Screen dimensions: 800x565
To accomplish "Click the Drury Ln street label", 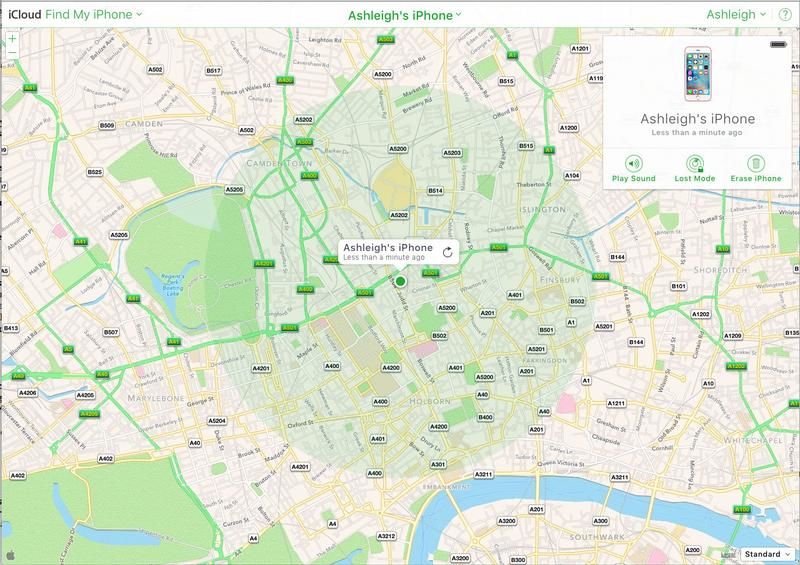I will click(430, 443).
